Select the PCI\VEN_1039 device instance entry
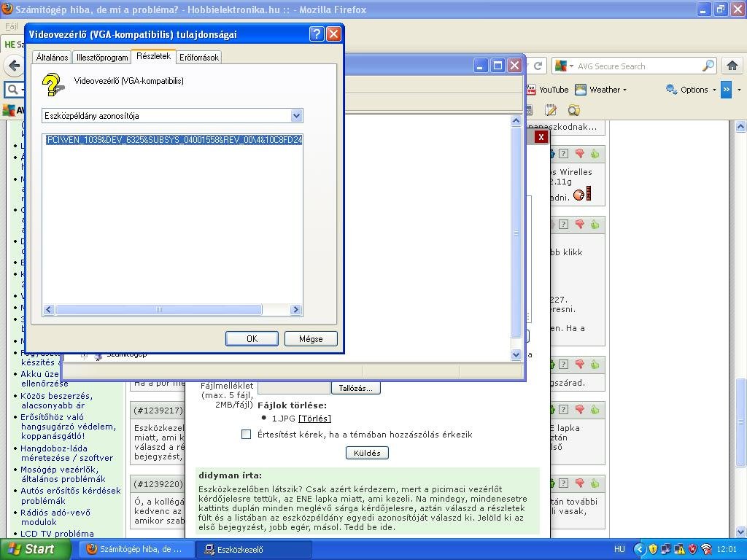The width and height of the screenshot is (747, 560). (174, 139)
